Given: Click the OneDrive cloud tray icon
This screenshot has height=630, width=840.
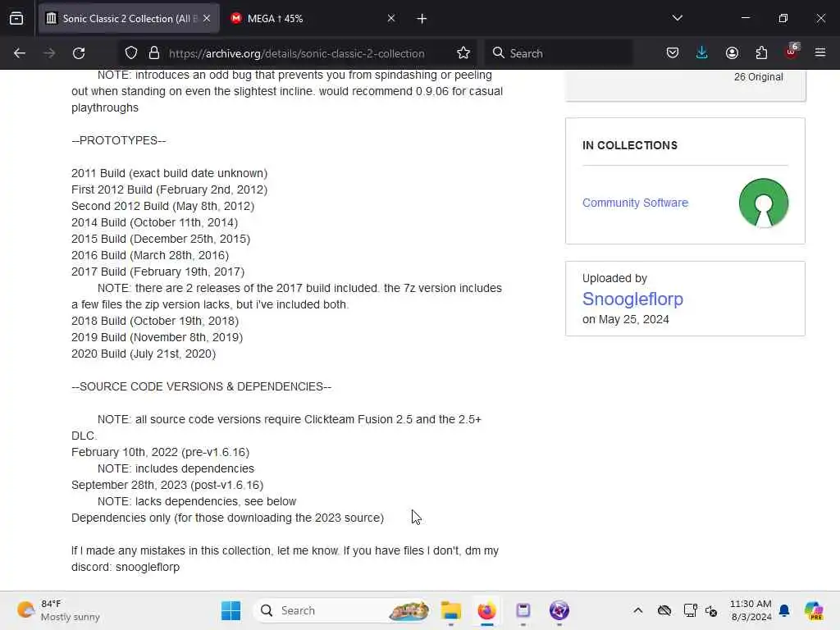Looking at the screenshot, I should point(664,610).
